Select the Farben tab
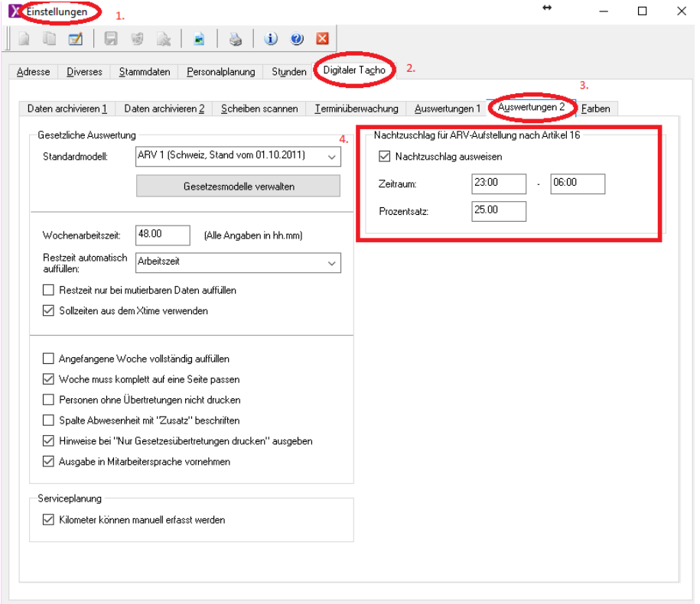The image size is (700, 604). (x=595, y=109)
